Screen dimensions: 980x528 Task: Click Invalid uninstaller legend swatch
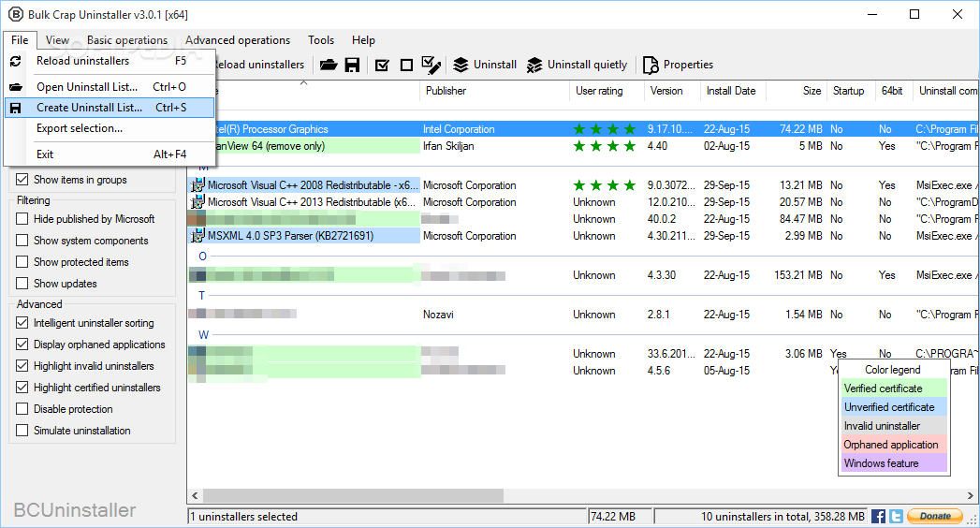894,426
